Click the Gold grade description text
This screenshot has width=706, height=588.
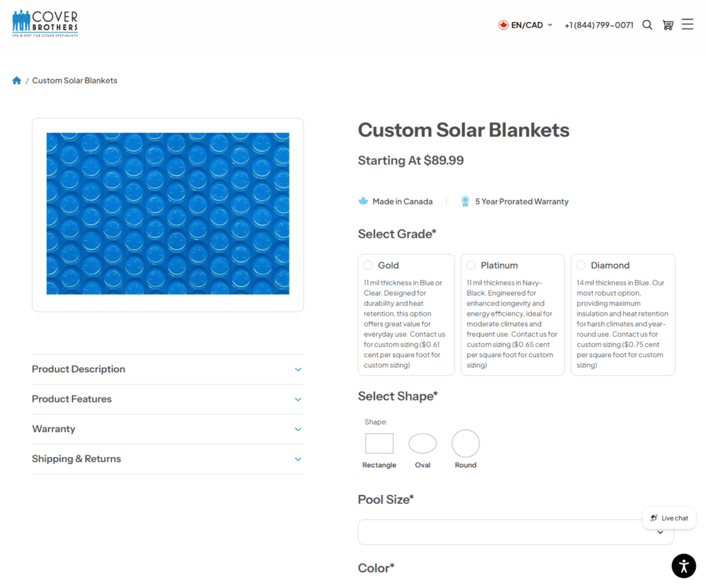point(404,324)
